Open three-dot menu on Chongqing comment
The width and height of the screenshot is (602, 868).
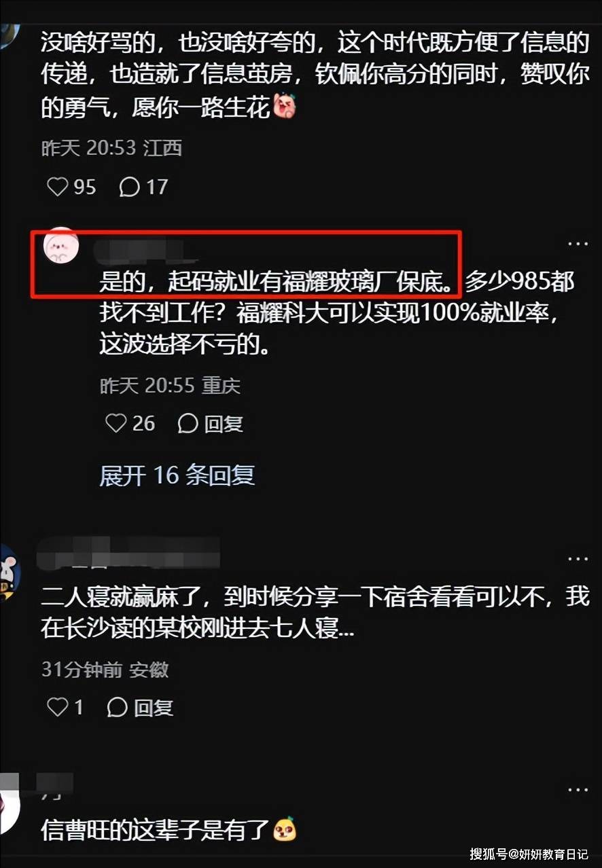point(578,244)
